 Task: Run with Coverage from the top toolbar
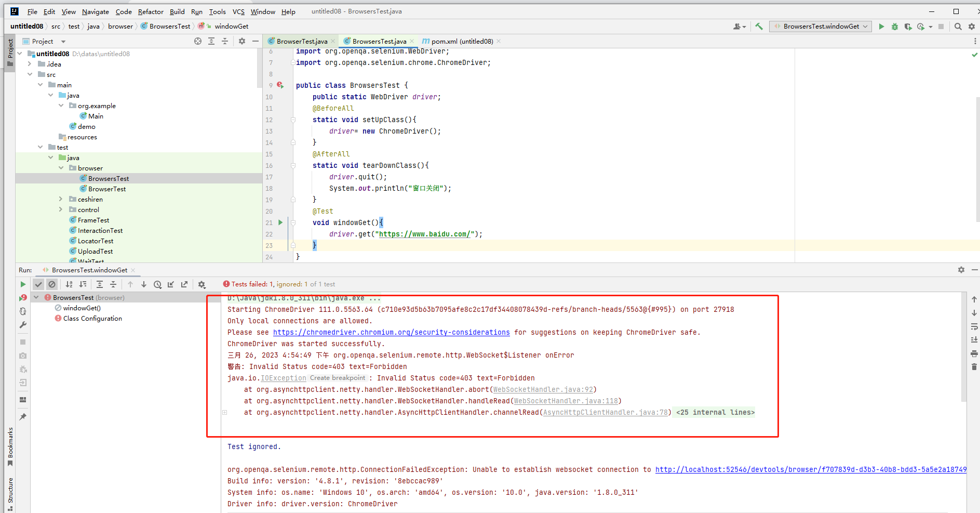(908, 27)
